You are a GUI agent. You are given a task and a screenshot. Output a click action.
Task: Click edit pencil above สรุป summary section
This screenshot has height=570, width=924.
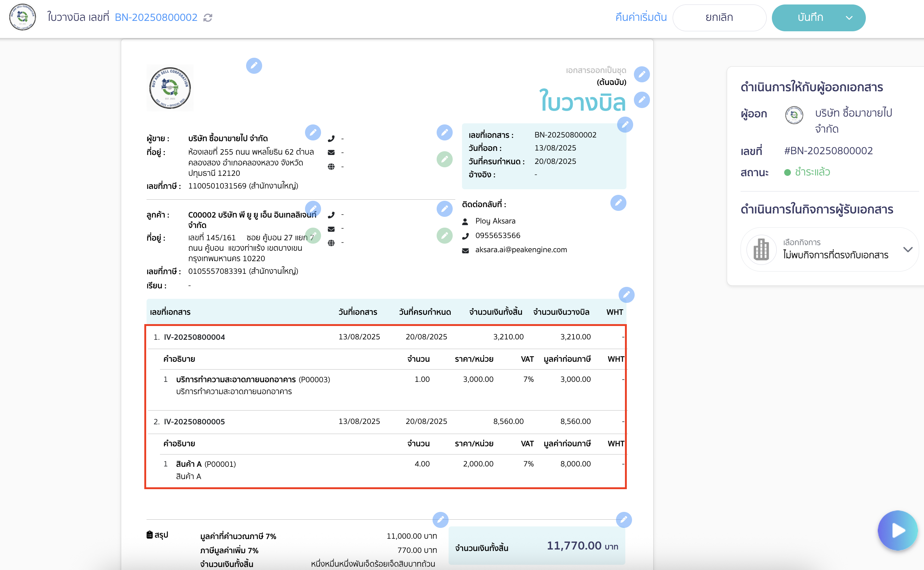440,520
